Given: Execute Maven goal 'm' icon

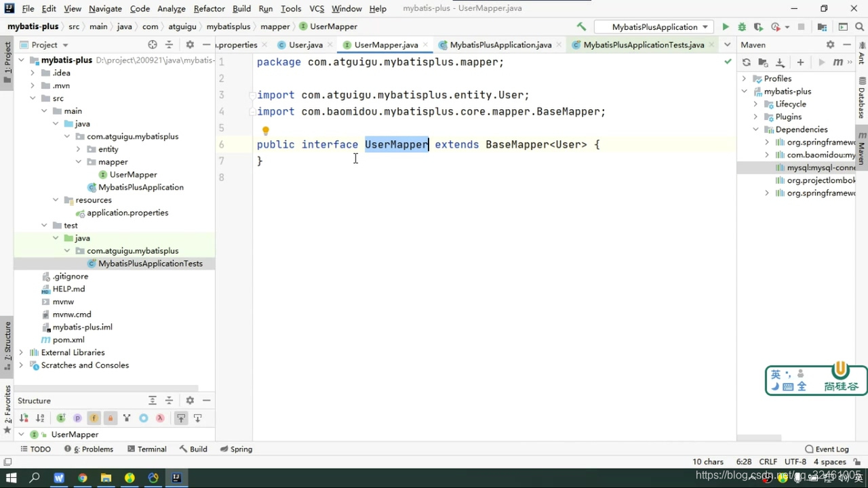Looking at the screenshot, I should click(x=837, y=62).
